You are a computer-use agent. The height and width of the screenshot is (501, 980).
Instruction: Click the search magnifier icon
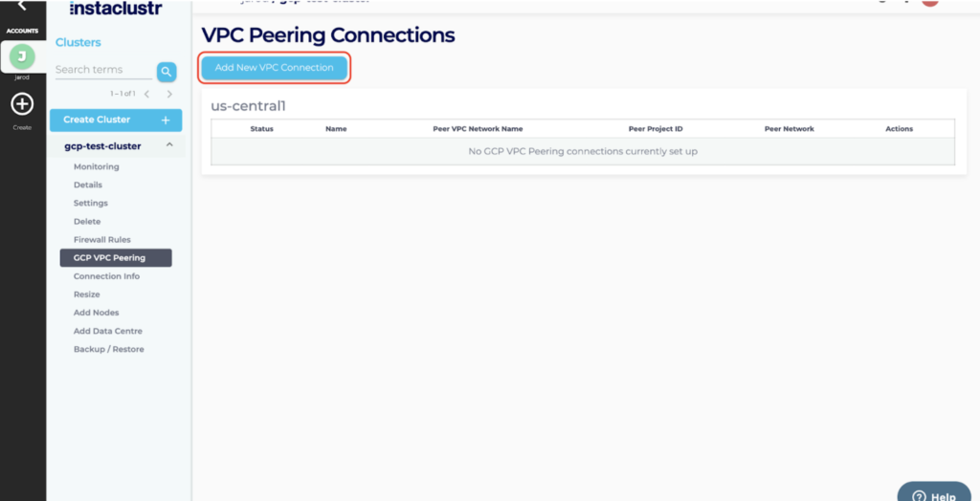click(167, 71)
